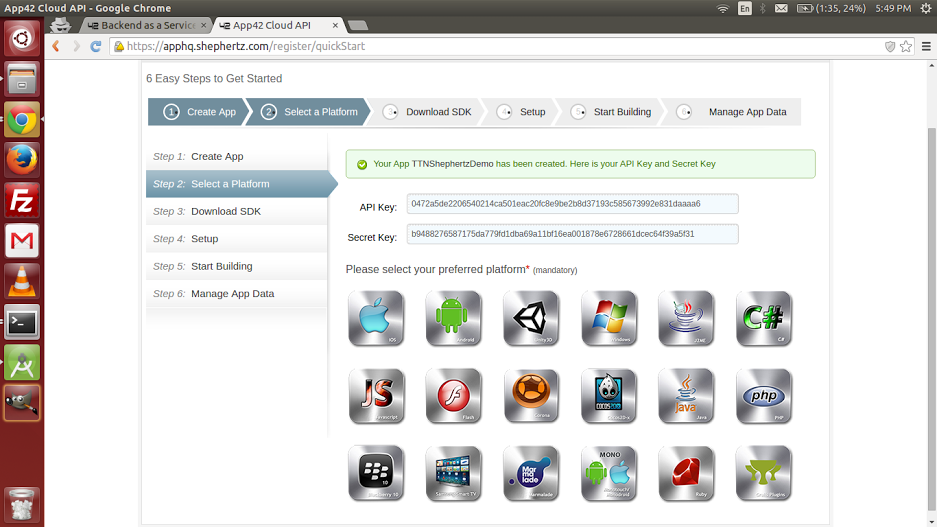Choose the Android platform tile
937x527 pixels.
[x=454, y=318]
